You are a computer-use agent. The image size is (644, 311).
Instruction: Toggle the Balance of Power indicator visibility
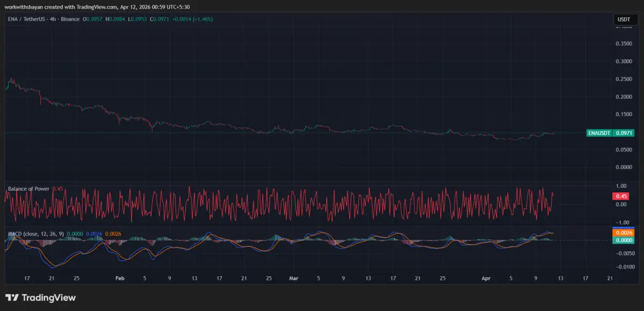pyautogui.click(x=70, y=189)
